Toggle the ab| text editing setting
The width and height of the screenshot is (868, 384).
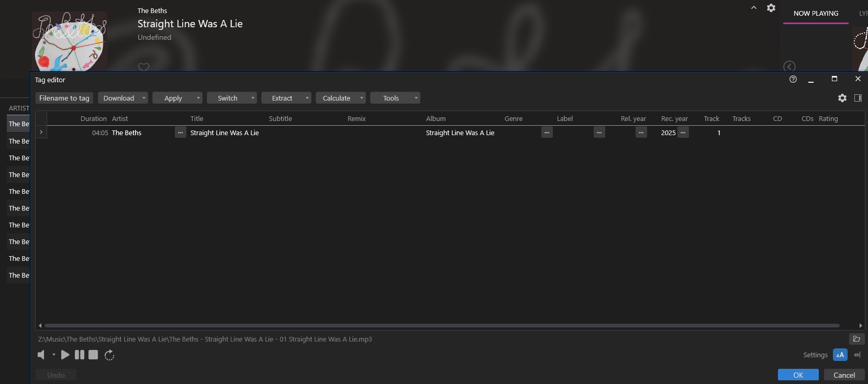tap(857, 355)
